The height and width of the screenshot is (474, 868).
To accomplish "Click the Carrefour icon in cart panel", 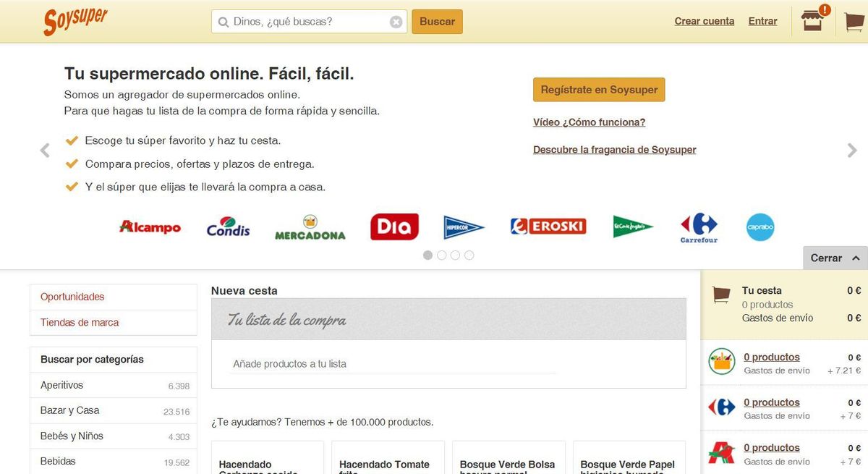I will [x=722, y=407].
